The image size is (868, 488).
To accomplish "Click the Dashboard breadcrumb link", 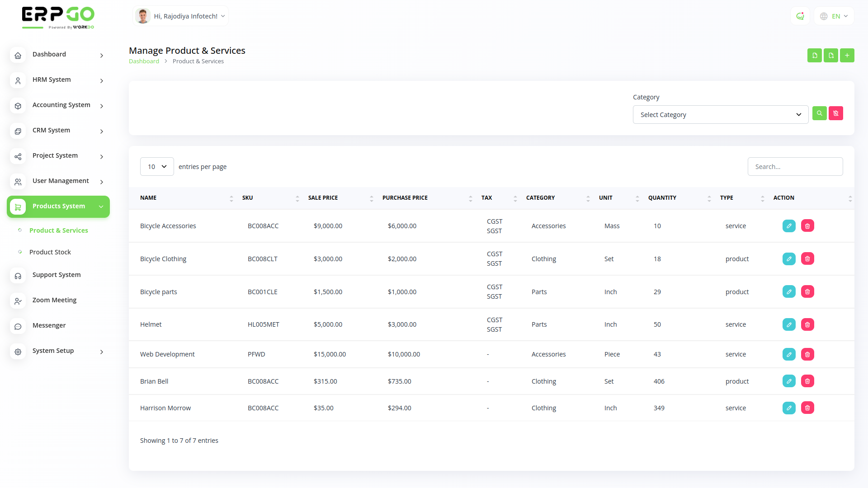I will coord(144,61).
